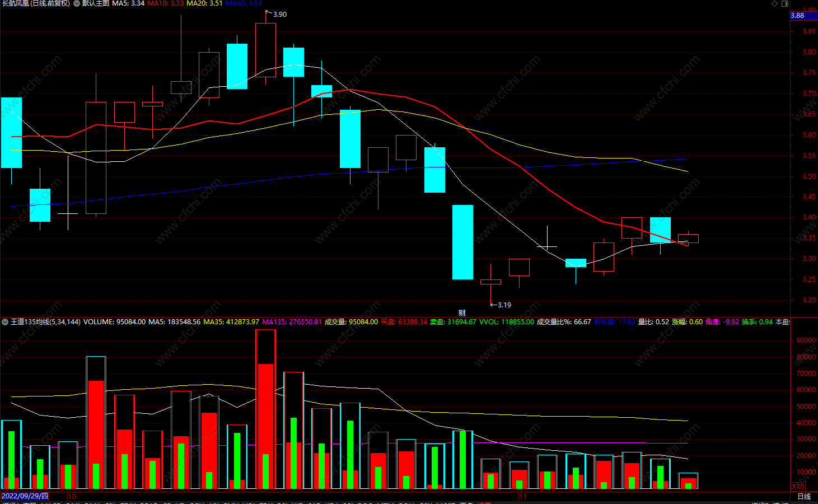Viewport: 818px width, 504px height.
Task: Open the dropdown beside 长航凤凰 title
Action: click(77, 3)
